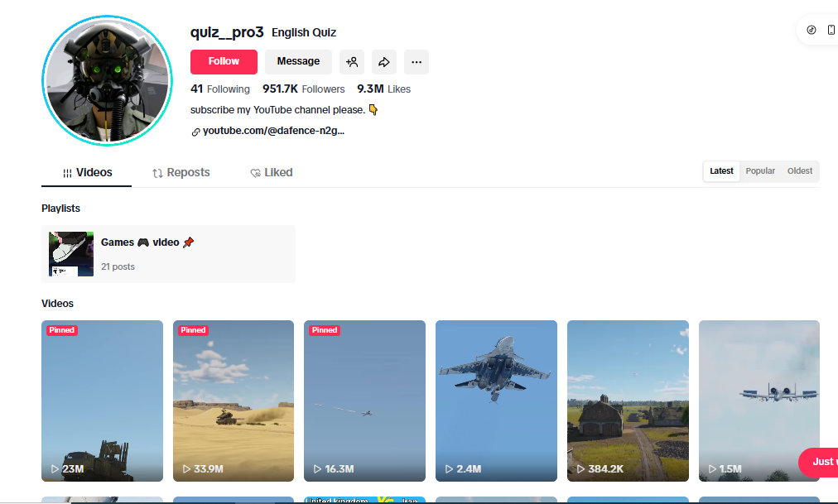Click the link icon beside YouTube URL
The image size is (838, 504).
pos(195,132)
